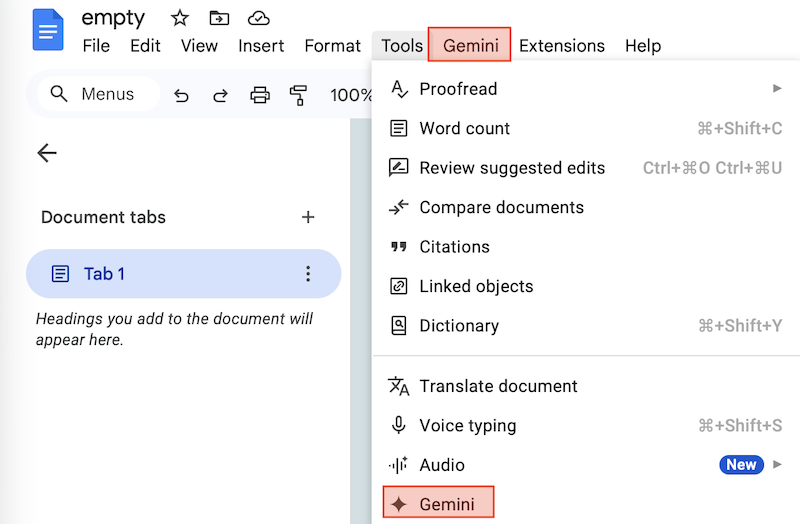Expand the Audio submenu arrow
Viewport: 800px width, 524px height.
click(x=777, y=464)
